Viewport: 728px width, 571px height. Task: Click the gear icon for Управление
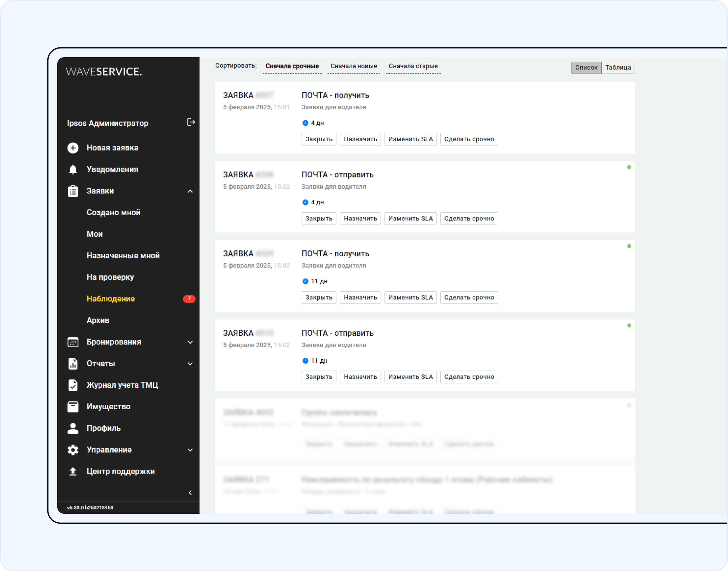[73, 450]
